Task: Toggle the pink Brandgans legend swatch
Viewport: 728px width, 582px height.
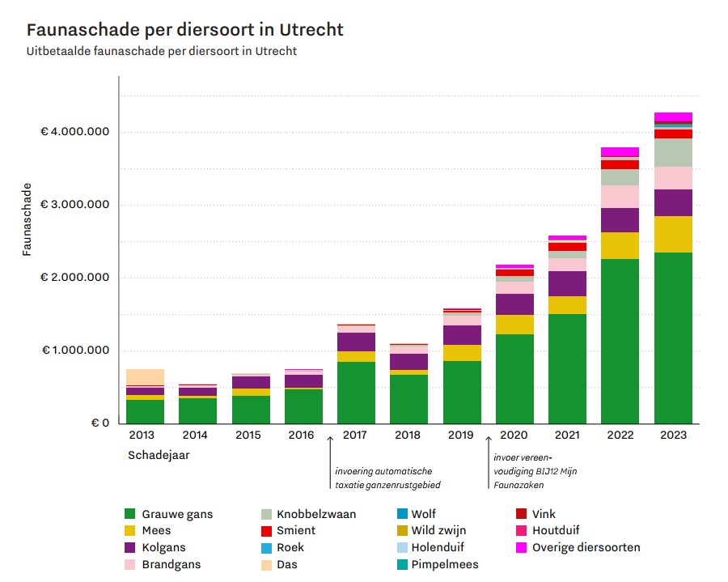Action: click(129, 564)
